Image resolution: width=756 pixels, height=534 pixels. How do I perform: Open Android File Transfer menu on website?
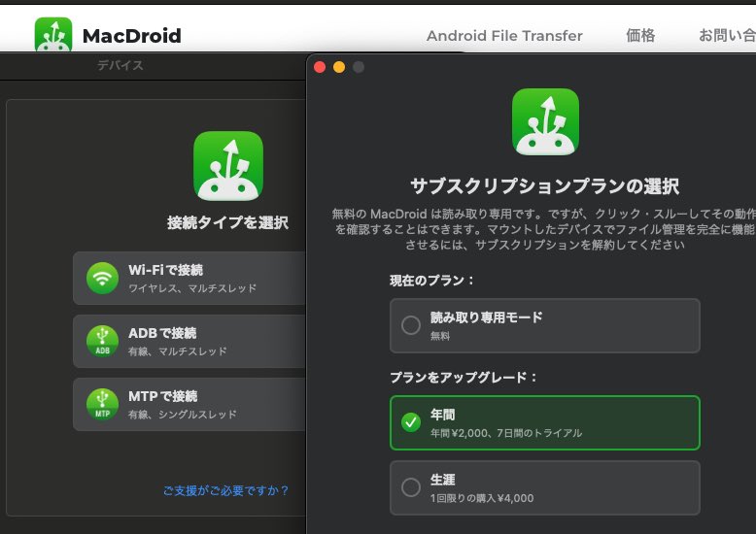[504, 36]
